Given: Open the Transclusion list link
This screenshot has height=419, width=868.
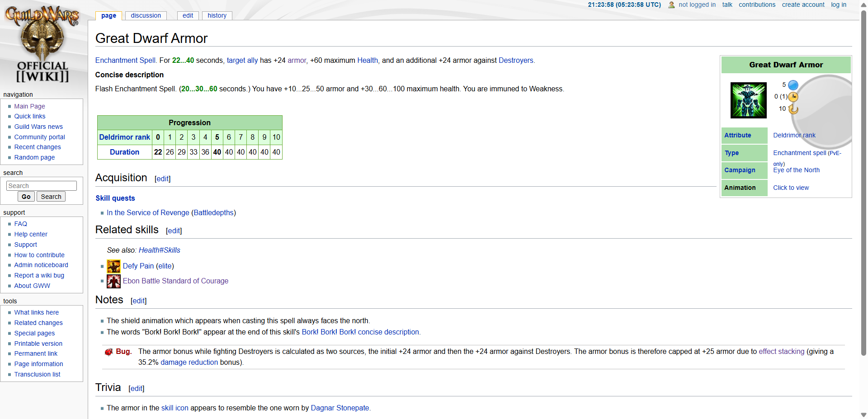Looking at the screenshot, I should click(37, 374).
